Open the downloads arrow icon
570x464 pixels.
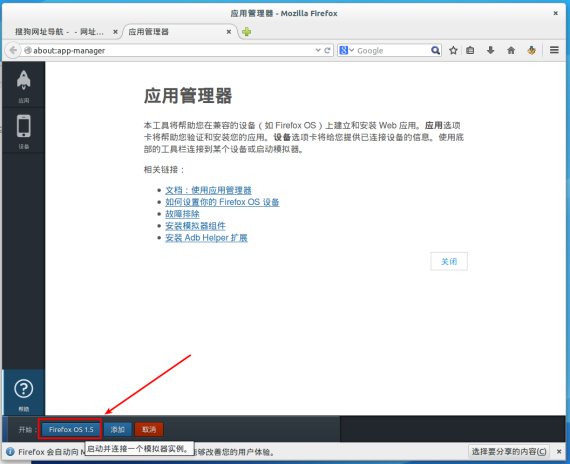coord(490,50)
